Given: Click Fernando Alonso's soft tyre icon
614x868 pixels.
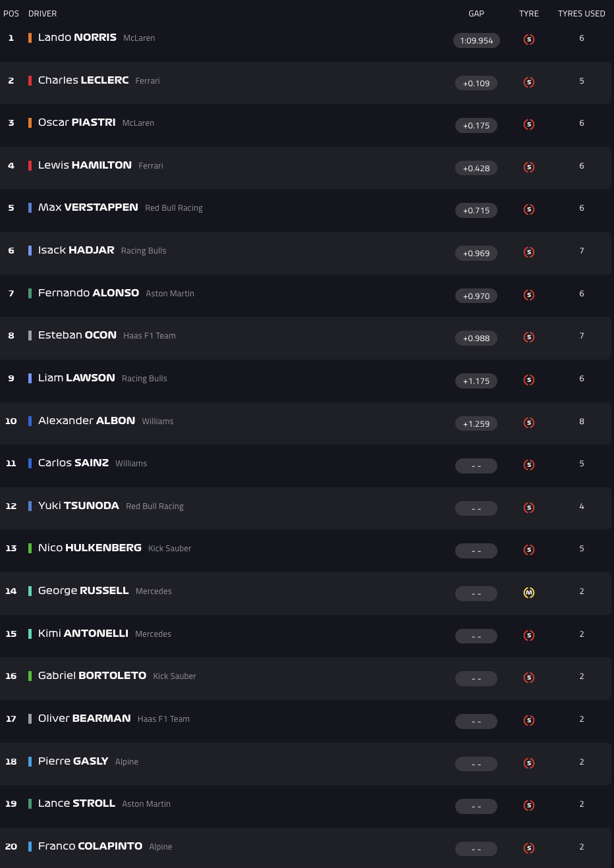Looking at the screenshot, I should [x=528, y=295].
